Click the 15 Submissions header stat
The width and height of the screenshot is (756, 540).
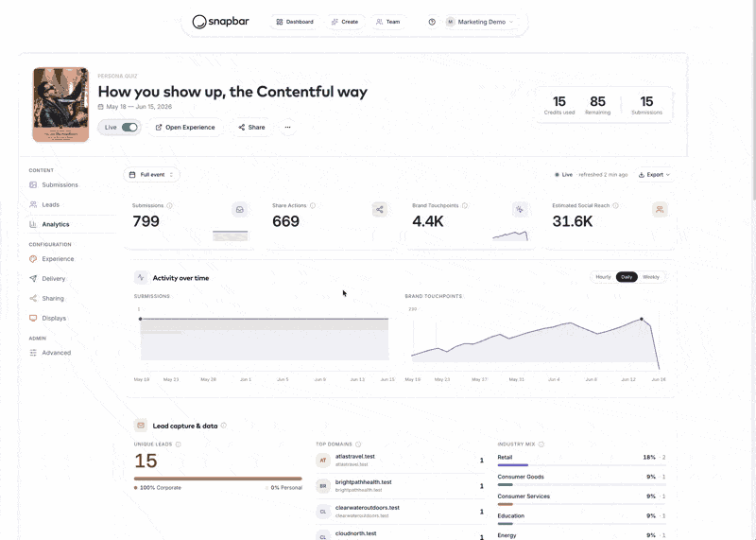tap(646, 105)
